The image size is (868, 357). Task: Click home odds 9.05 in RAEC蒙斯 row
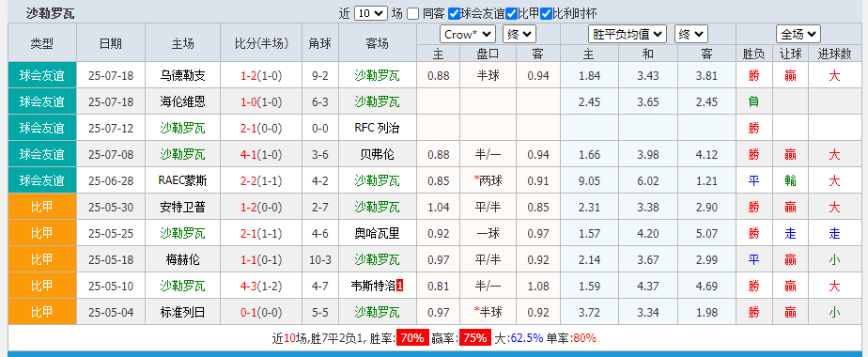(589, 180)
